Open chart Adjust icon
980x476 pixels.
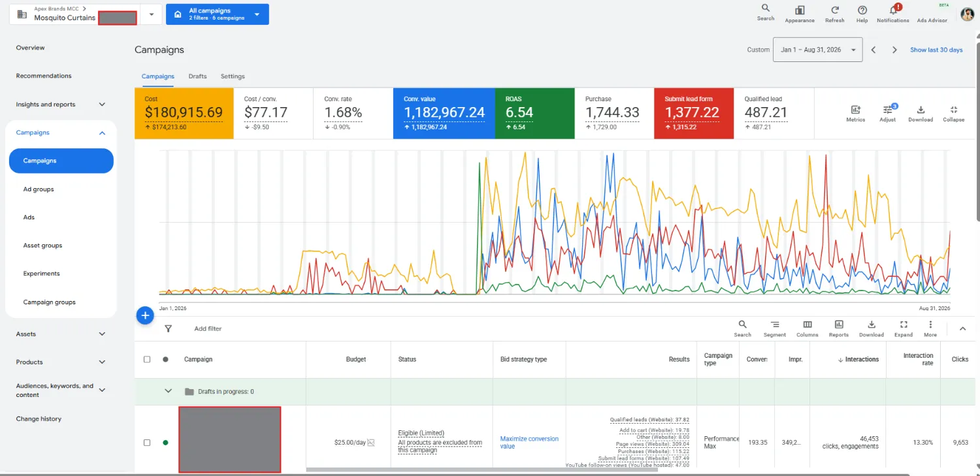click(x=887, y=114)
